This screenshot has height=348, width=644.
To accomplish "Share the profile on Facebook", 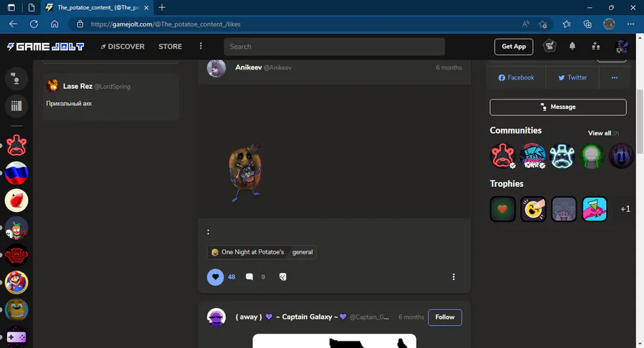I will pos(516,77).
